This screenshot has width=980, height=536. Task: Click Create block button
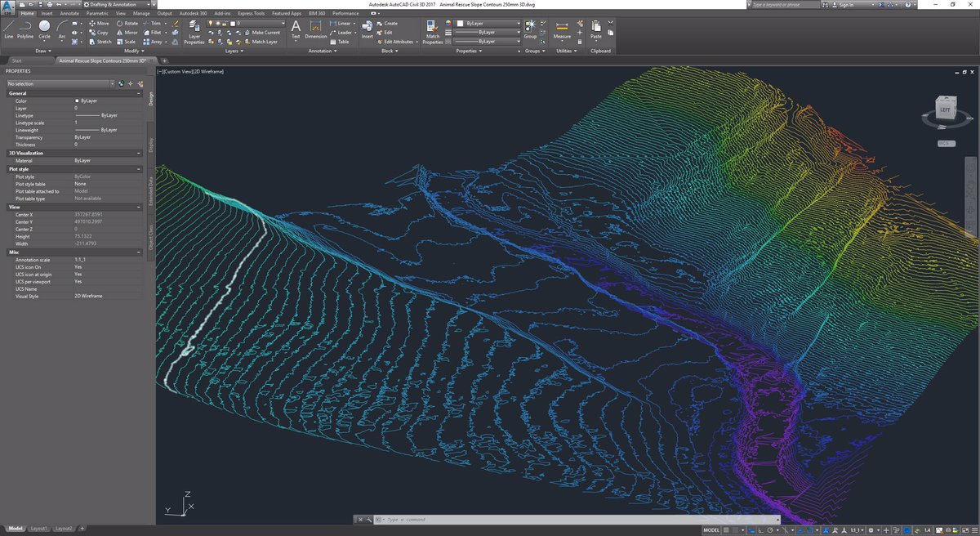[388, 24]
